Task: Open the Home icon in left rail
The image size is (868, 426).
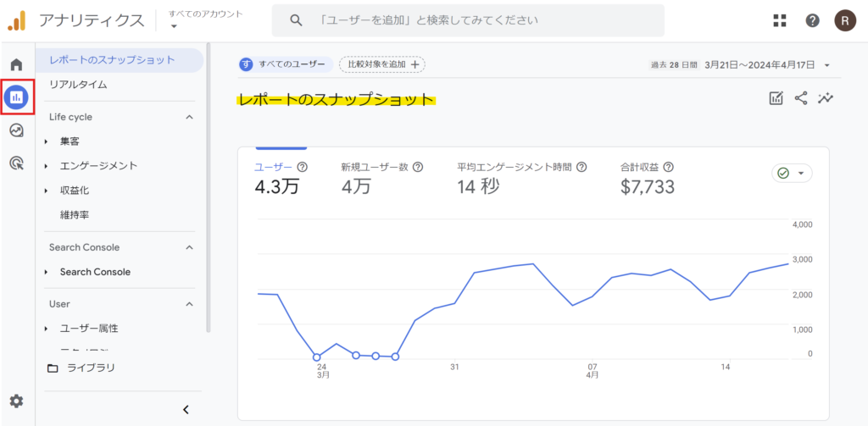Action: click(16, 65)
